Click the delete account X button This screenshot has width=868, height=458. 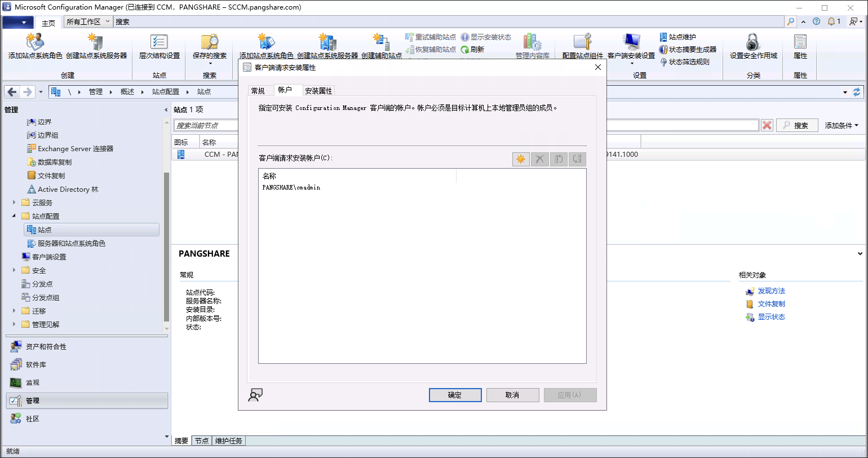point(539,159)
